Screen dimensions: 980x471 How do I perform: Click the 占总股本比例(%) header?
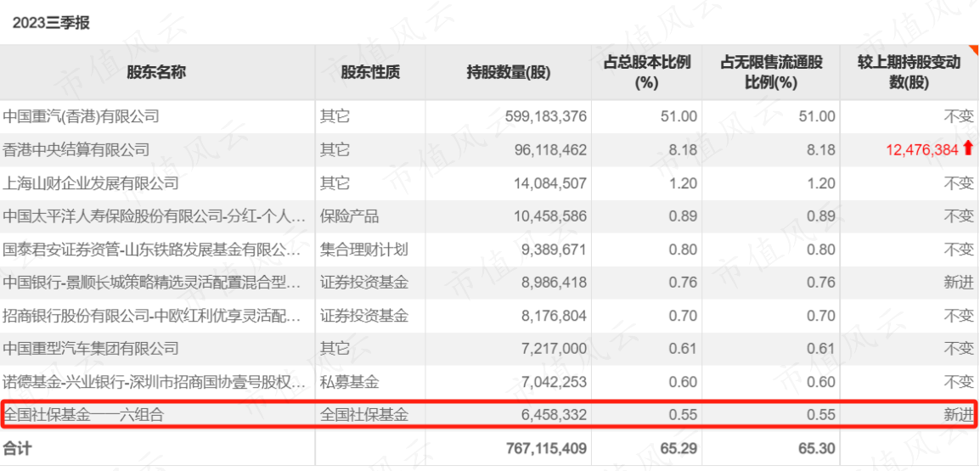pos(646,72)
